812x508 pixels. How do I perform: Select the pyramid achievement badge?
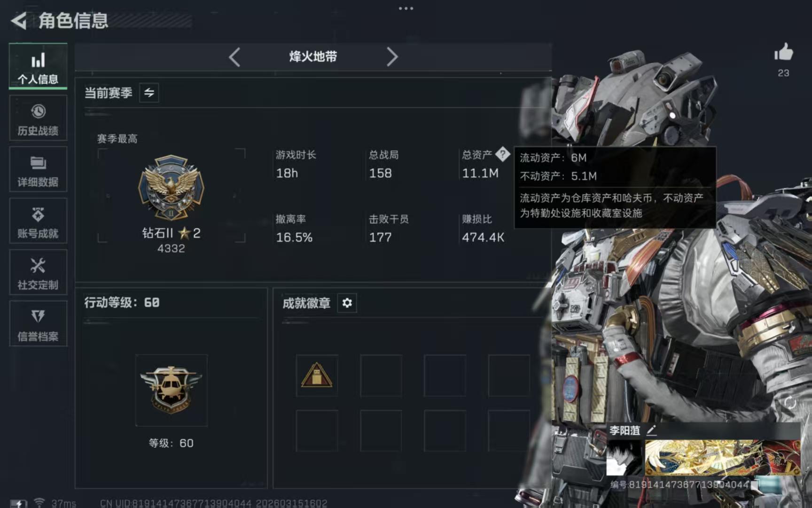[317, 375]
